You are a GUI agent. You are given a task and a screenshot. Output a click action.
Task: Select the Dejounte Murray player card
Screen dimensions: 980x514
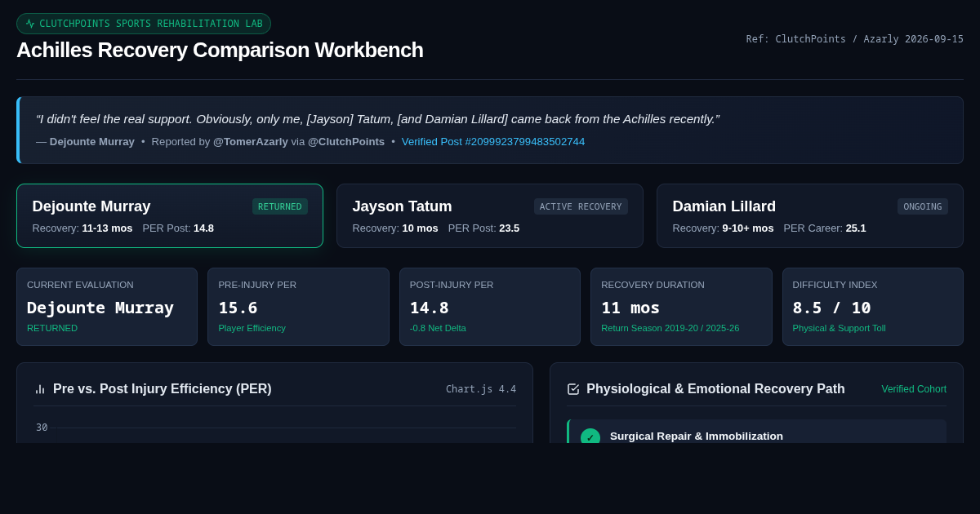pyautogui.click(x=170, y=215)
